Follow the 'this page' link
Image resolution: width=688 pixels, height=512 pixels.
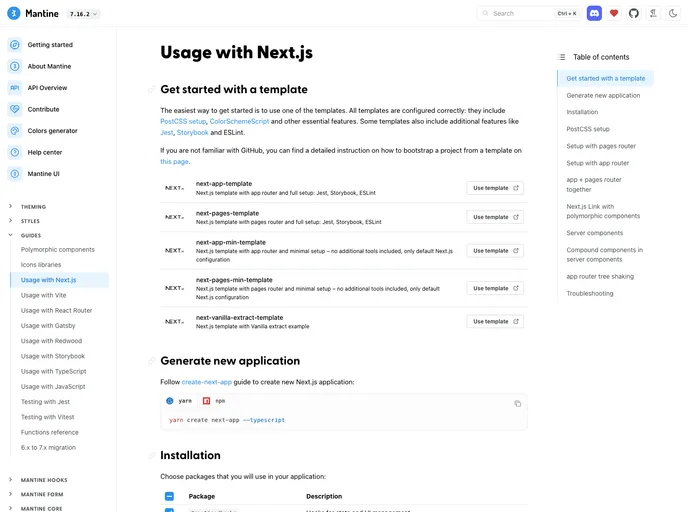(174, 161)
